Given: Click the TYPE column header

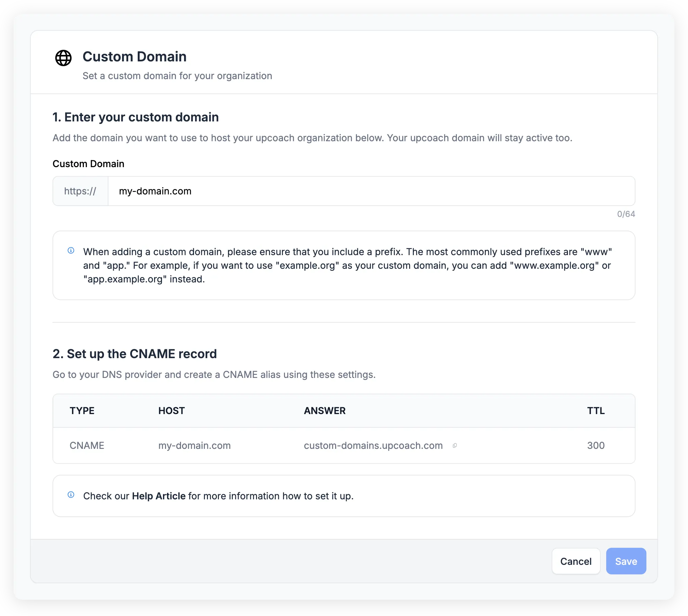Looking at the screenshot, I should [82, 411].
